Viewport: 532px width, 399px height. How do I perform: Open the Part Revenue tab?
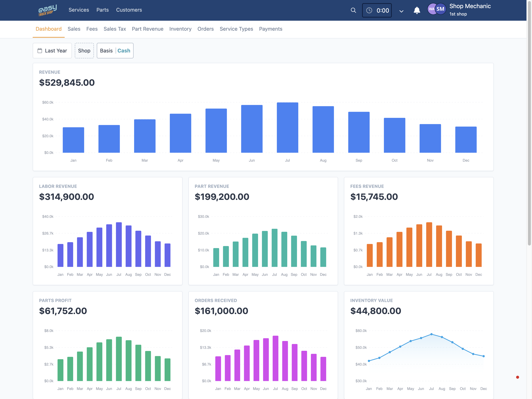(x=147, y=29)
